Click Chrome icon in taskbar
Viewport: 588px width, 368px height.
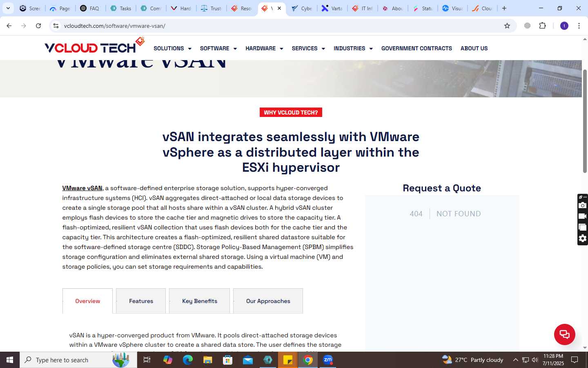(308, 360)
